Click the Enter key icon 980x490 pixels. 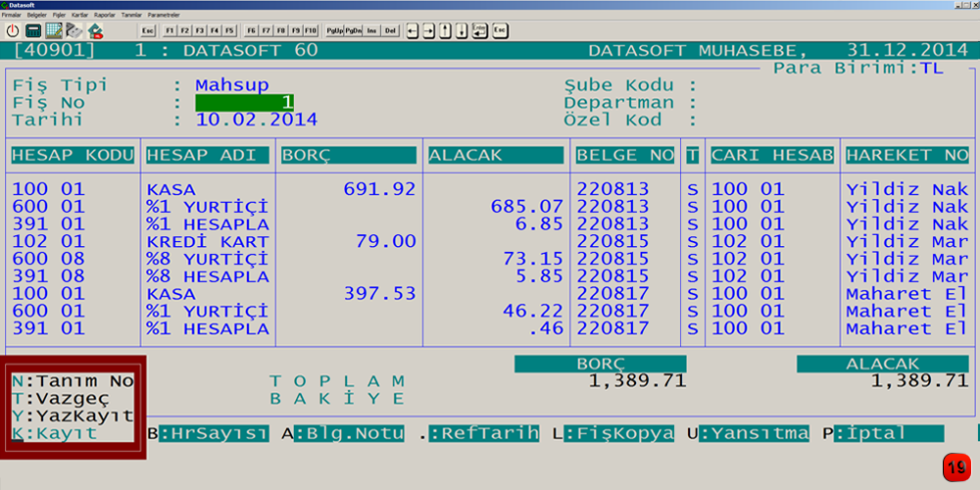click(480, 30)
